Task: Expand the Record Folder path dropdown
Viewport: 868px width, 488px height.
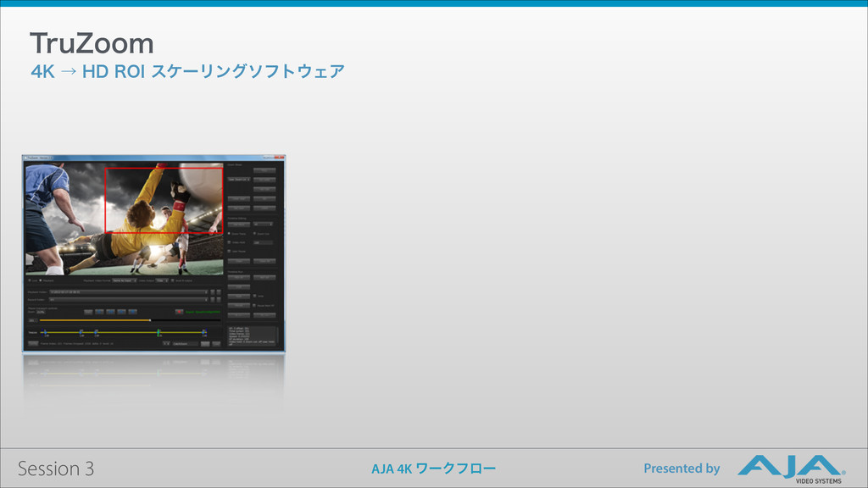Action: (129, 299)
